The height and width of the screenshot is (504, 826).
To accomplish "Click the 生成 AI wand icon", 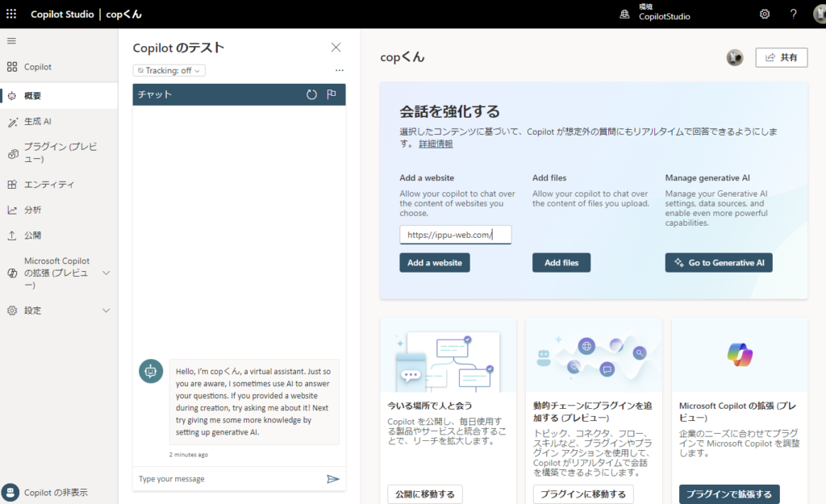I will pos(12,122).
